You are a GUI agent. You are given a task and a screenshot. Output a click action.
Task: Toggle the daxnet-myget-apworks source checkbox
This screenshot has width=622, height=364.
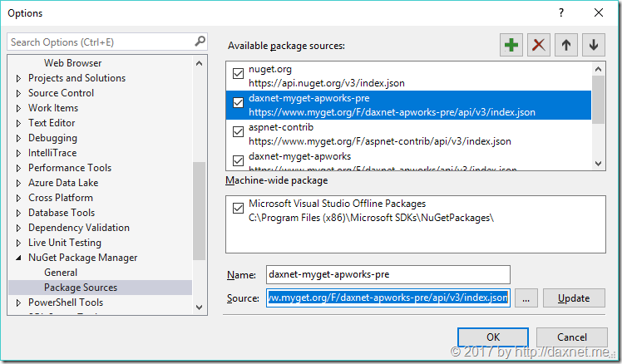point(238,160)
